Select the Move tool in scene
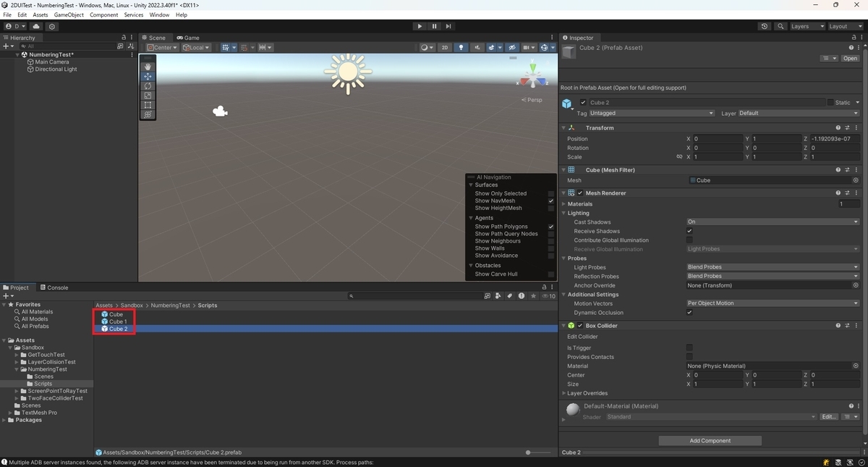This screenshot has height=467, width=868. (x=148, y=76)
